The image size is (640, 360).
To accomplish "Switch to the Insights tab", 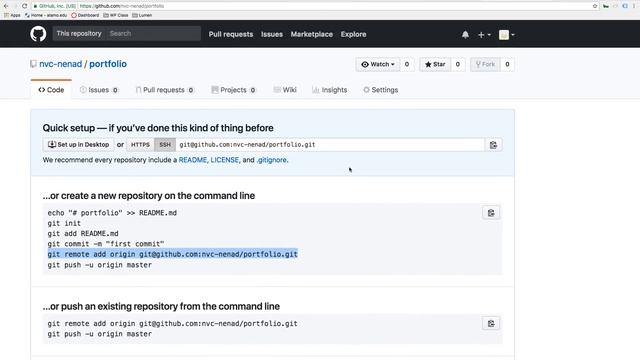I will (x=329, y=90).
